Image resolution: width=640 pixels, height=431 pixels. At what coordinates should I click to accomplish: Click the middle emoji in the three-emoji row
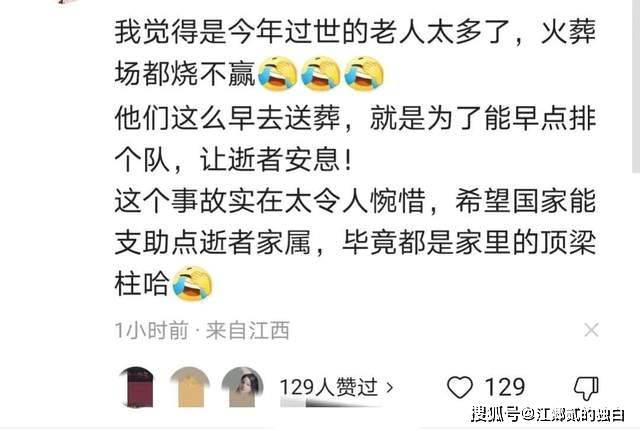click(321, 73)
